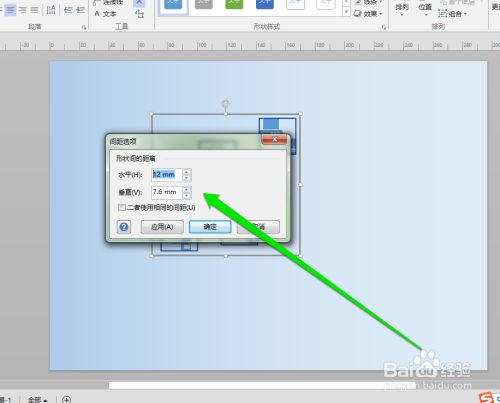This screenshot has height=403, width=500.
Task: Click the increase indent icon
Action: pyautogui.click(x=80, y=10)
